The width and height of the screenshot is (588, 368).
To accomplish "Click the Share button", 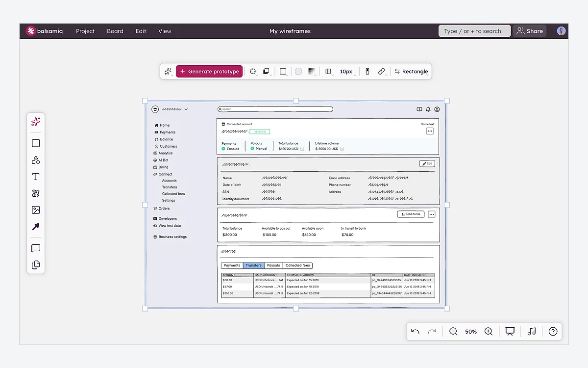I will pos(530,31).
